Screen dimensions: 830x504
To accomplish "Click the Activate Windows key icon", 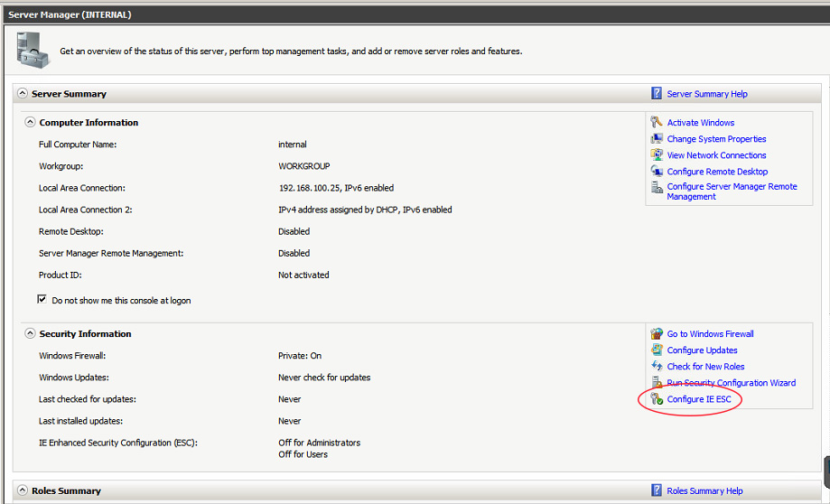I will pos(657,122).
